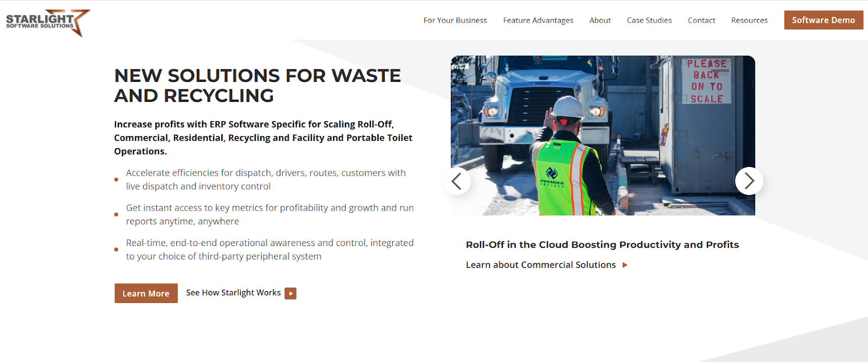Click the Starlight Software Solutions logo
868x362 pixels.
tap(48, 22)
